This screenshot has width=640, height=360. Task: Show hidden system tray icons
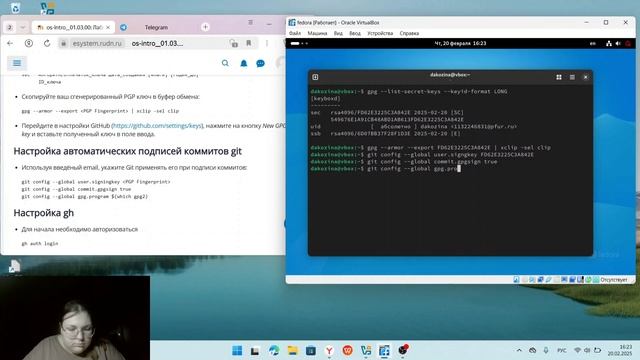[519, 350]
